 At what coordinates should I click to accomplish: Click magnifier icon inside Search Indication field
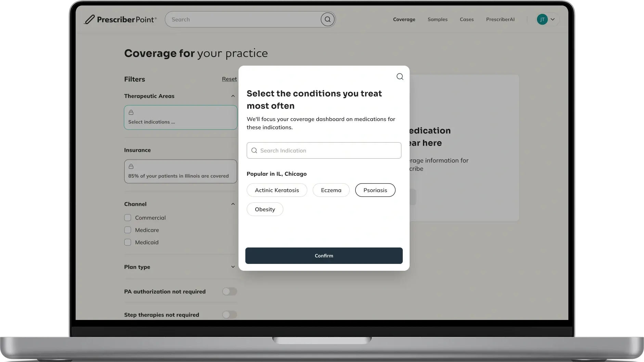(254, 150)
